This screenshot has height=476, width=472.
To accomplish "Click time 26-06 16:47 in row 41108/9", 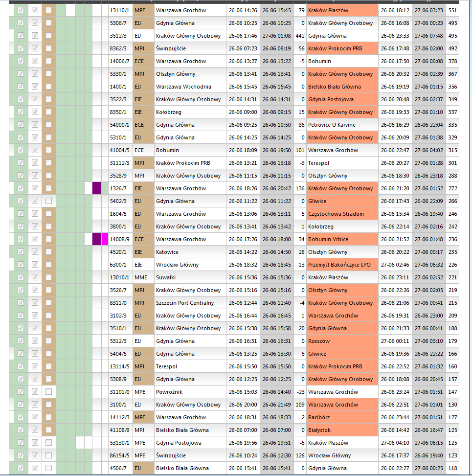I will click(429, 430).
